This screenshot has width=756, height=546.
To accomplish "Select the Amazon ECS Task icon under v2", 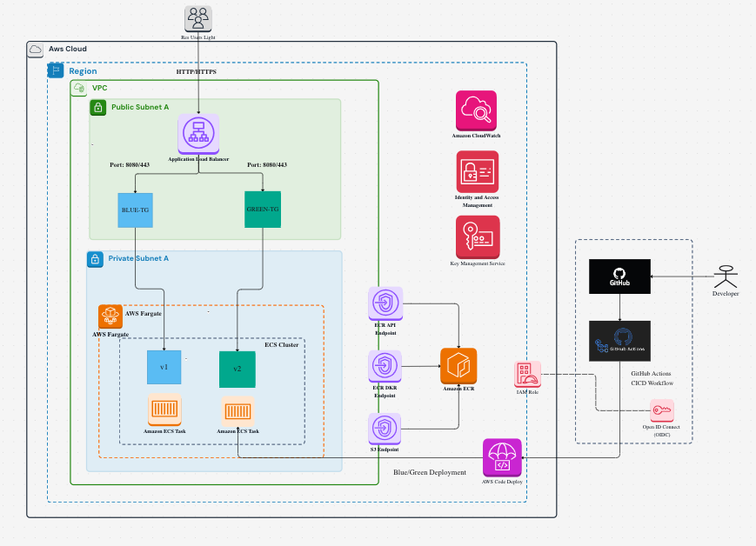I will click(x=238, y=411).
